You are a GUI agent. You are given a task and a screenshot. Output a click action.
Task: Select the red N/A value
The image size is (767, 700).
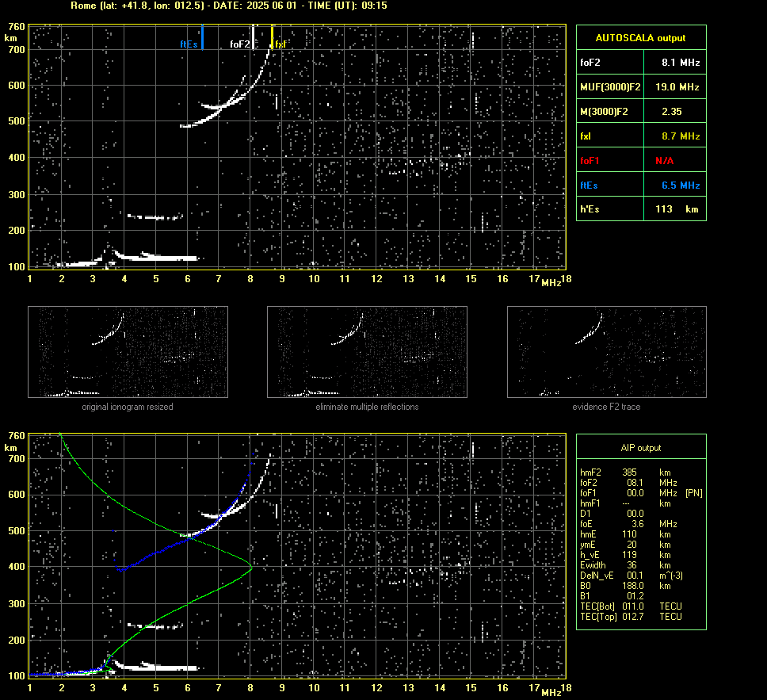[664, 161]
